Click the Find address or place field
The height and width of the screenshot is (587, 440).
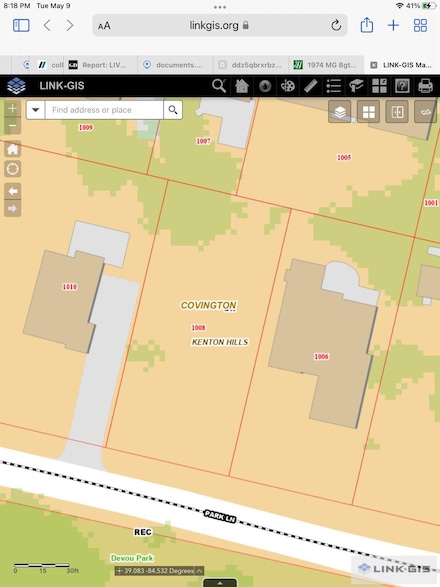[x=104, y=110]
